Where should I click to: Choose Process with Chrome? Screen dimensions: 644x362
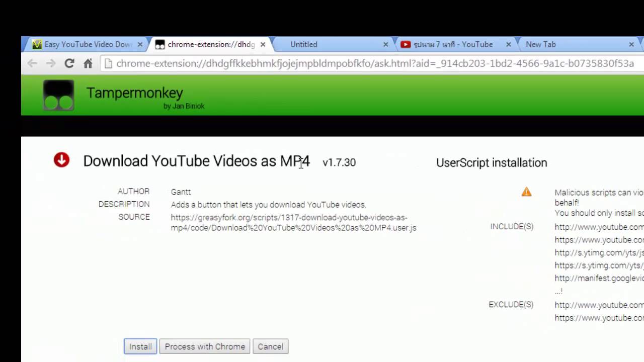coord(205,346)
